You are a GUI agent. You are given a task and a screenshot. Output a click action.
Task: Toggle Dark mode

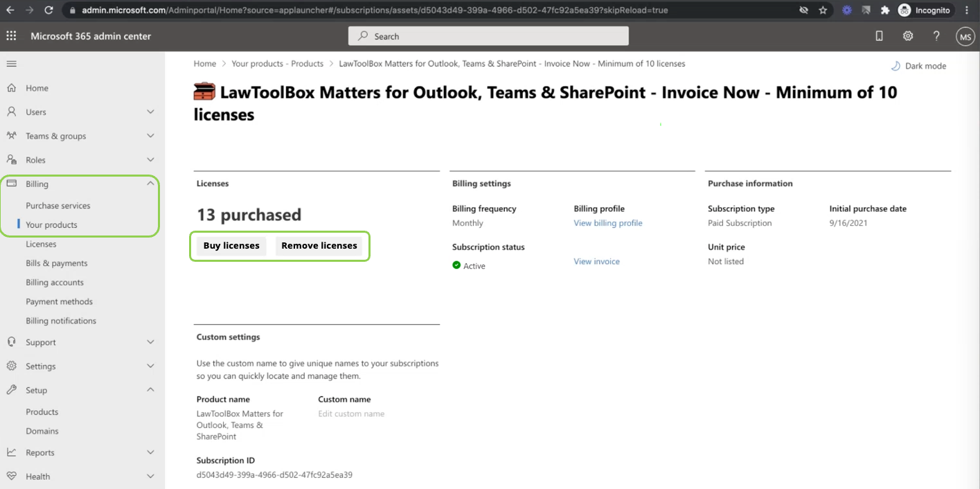[x=918, y=66]
